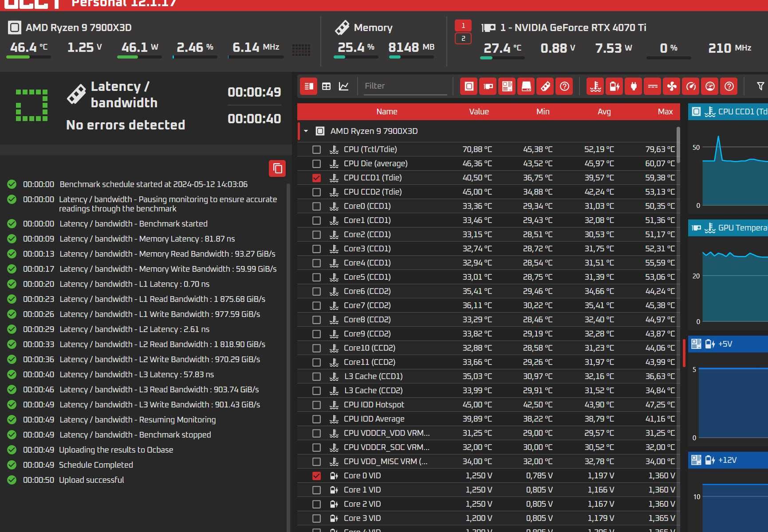Viewport: 768px width, 532px height.
Task: Copy the benchmark log with the red copy icon
Action: click(277, 168)
